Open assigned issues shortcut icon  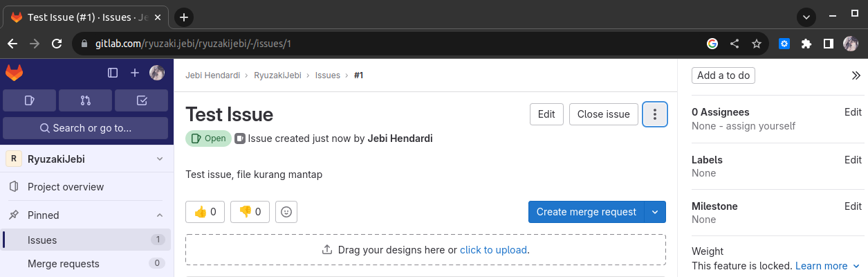[x=30, y=100]
